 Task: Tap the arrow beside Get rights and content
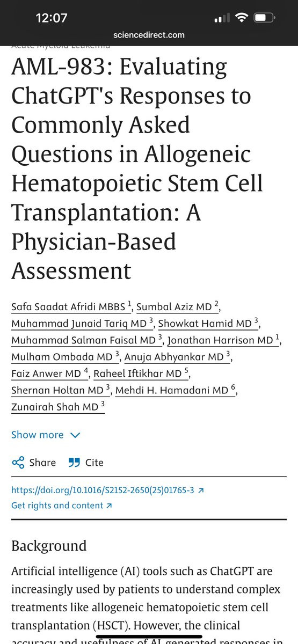coord(109,506)
